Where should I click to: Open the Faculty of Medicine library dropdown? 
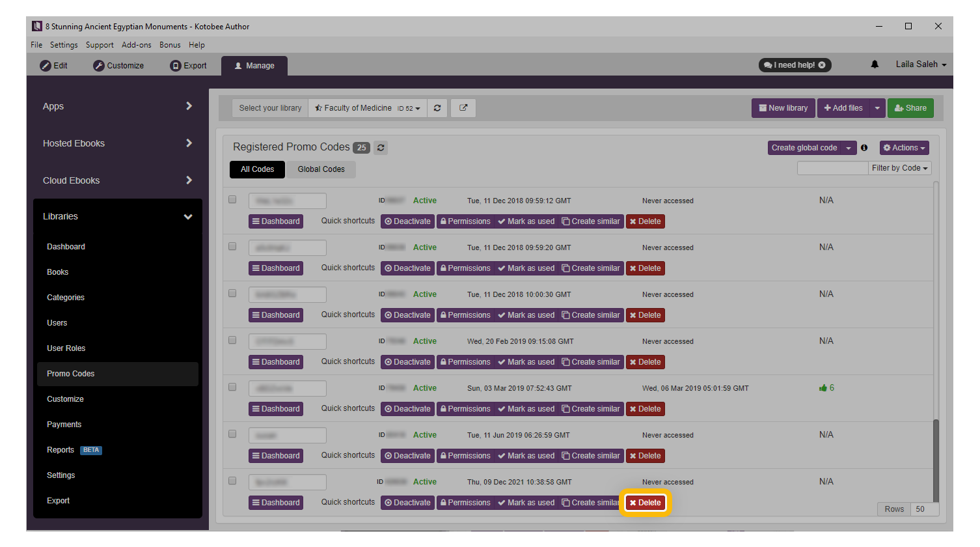pos(368,108)
